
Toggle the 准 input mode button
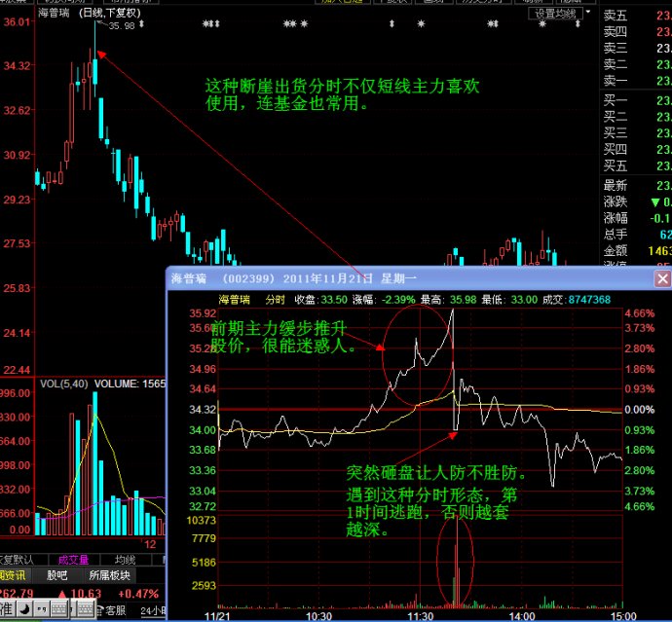(8, 609)
